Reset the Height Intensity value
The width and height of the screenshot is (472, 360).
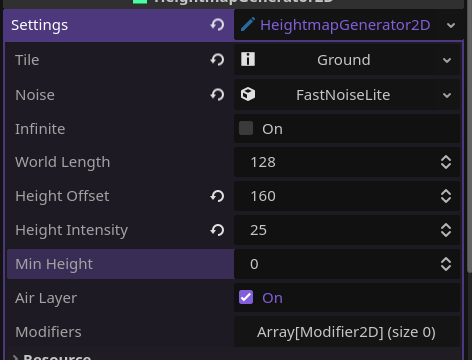(217, 230)
